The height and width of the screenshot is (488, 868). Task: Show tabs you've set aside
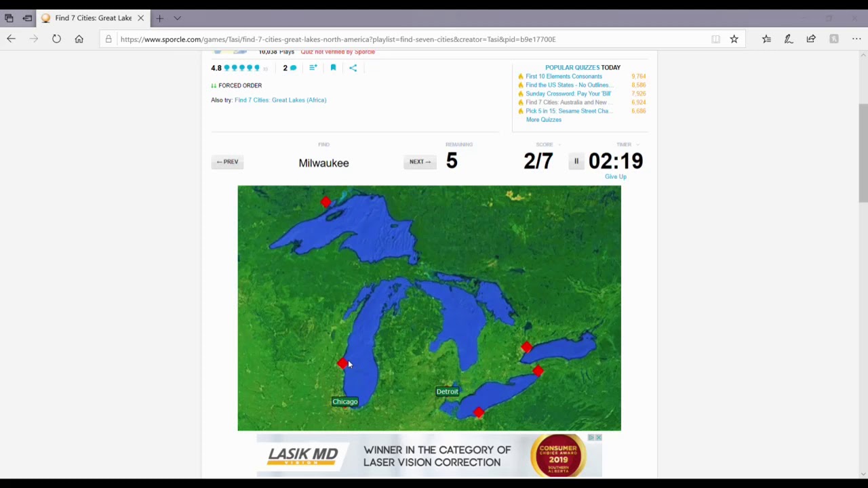(x=9, y=18)
